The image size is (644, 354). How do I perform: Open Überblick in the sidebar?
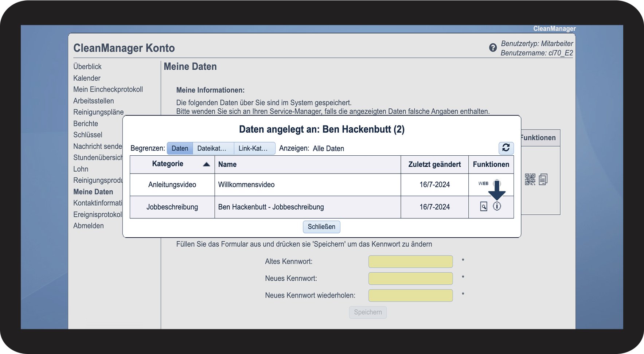click(x=87, y=67)
